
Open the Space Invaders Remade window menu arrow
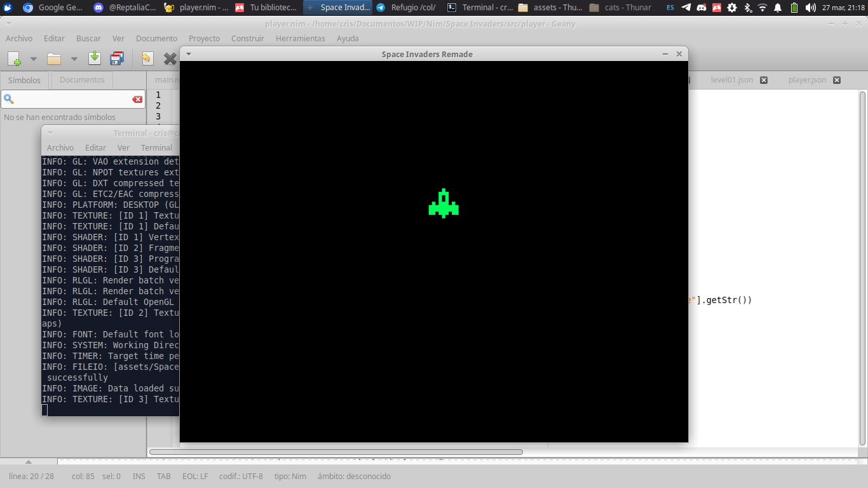[188, 54]
